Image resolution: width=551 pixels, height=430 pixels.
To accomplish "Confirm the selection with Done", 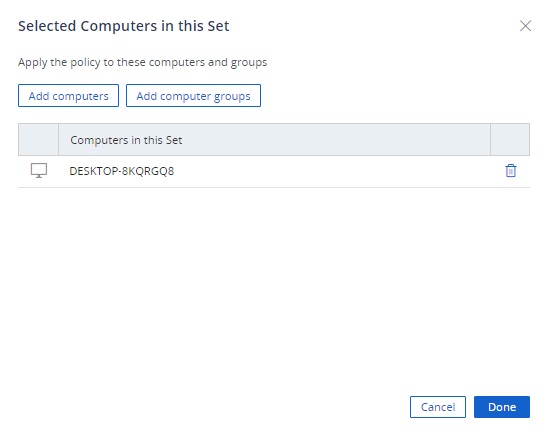I will tap(502, 407).
